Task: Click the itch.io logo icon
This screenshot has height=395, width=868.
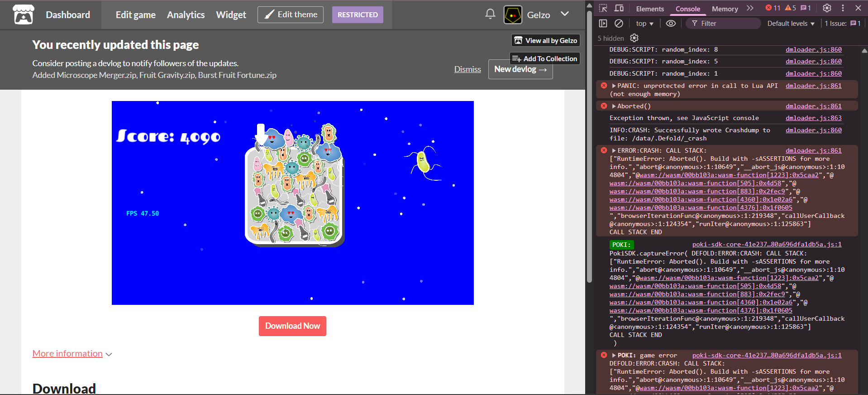Action: (23, 14)
